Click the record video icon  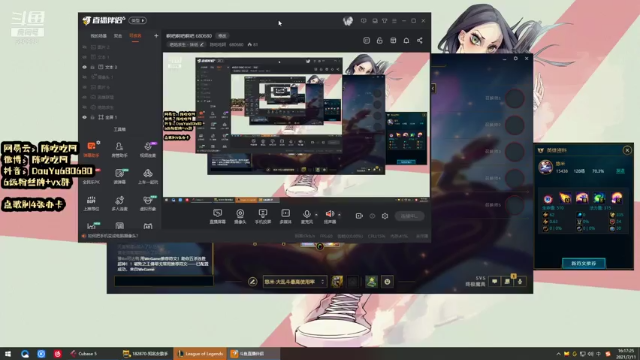359,216
